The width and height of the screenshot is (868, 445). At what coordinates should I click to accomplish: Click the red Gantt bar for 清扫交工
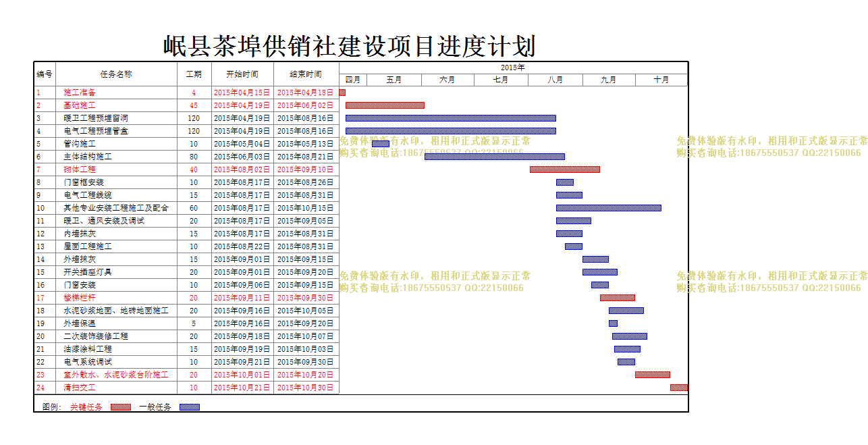(679, 388)
